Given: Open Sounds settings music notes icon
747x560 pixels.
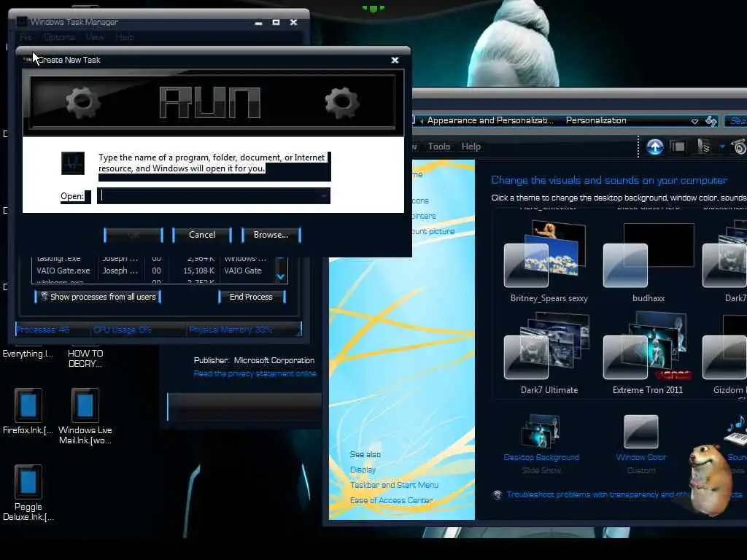Looking at the screenshot, I should click(x=736, y=430).
